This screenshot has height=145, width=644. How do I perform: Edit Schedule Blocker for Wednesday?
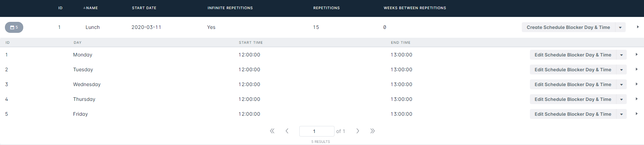tap(573, 84)
